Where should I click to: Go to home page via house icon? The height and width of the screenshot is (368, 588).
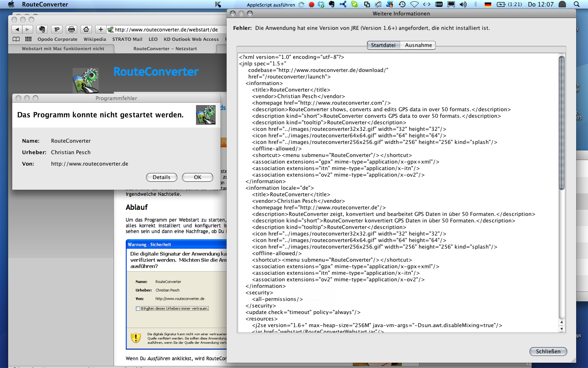pos(86,29)
